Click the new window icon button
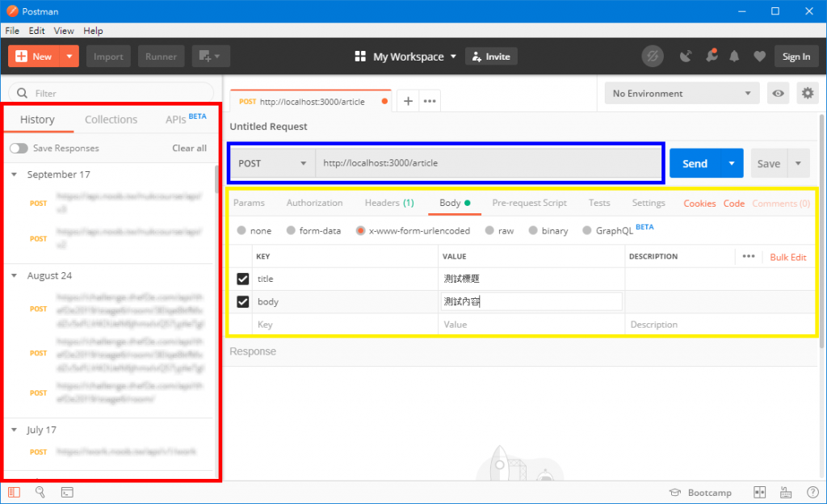827x504 pixels. 211,57
